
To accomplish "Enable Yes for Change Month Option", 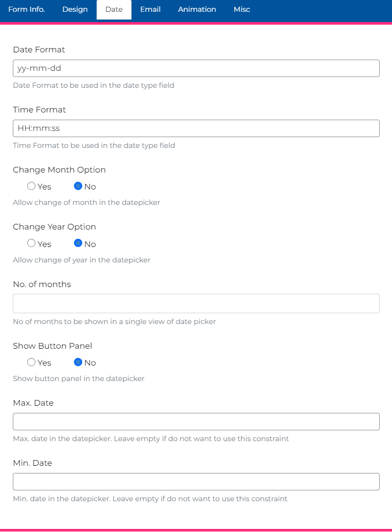I will tap(31, 186).
